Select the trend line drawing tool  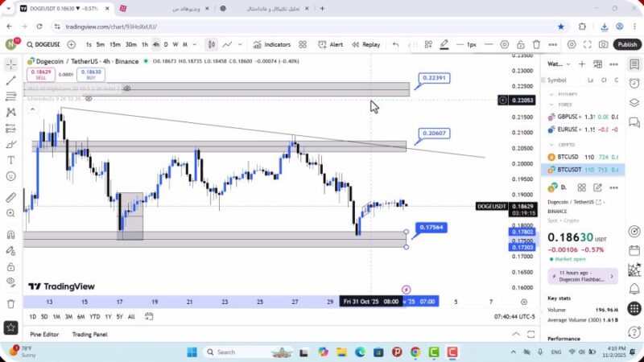pos(10,80)
